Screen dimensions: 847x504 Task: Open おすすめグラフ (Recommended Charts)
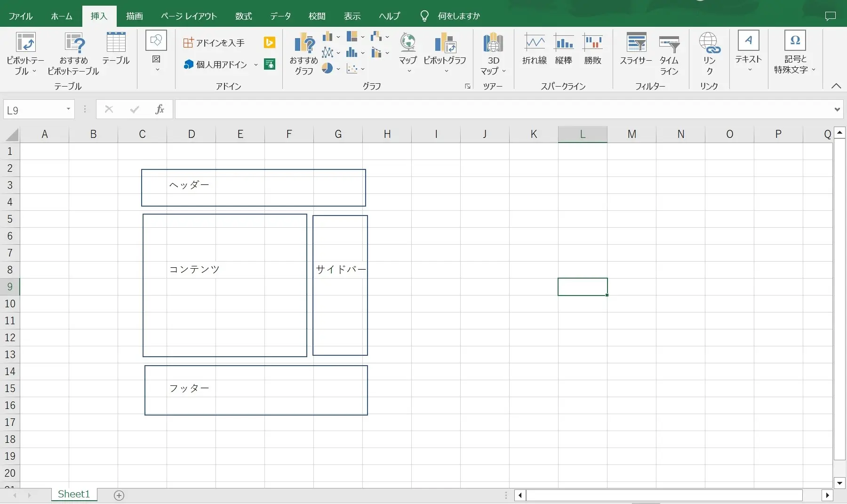[x=303, y=52]
